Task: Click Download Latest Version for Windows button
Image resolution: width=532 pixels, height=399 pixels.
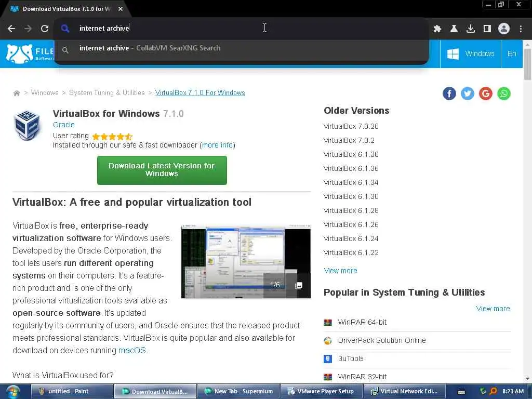Action: (162, 170)
